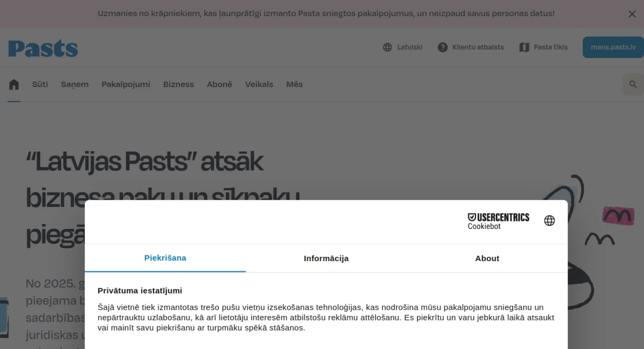Image resolution: width=644 pixels, height=349 pixels.
Task: Click the Pasts logo
Action: click(43, 49)
